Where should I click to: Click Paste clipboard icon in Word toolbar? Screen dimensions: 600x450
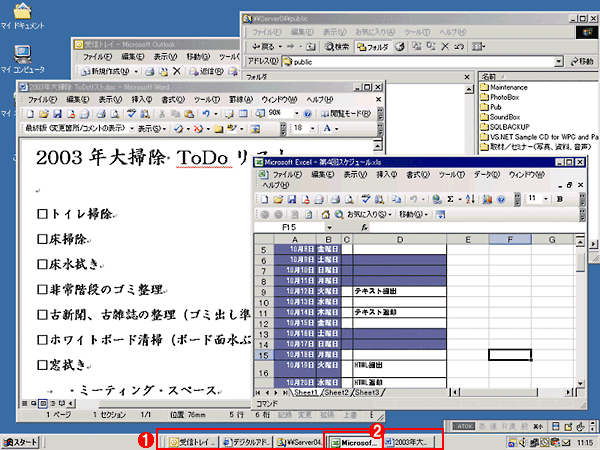click(189, 114)
